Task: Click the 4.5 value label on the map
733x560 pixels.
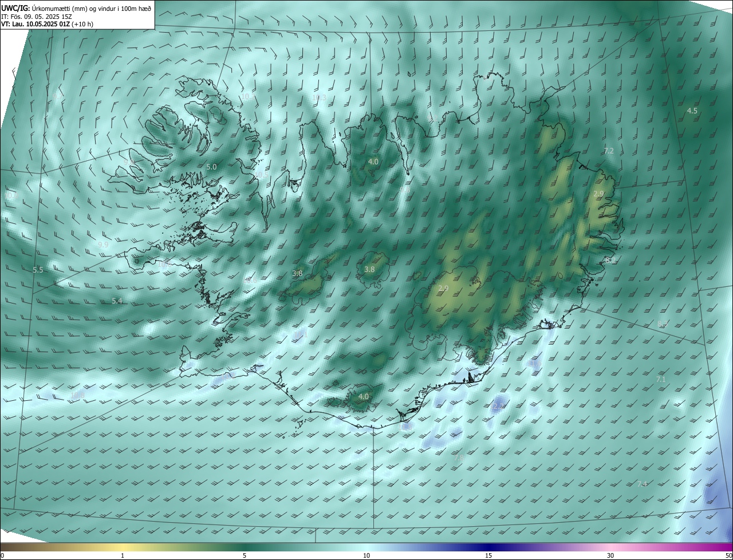Action: (692, 111)
